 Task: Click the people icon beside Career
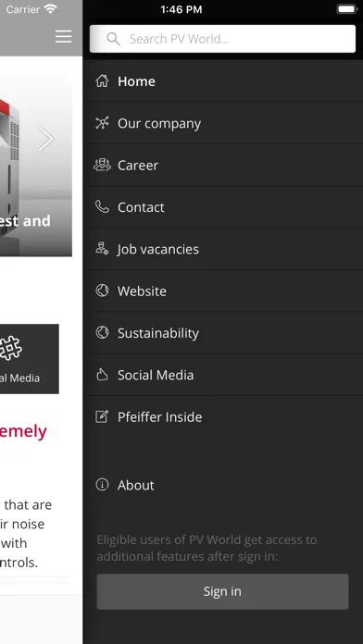102,165
